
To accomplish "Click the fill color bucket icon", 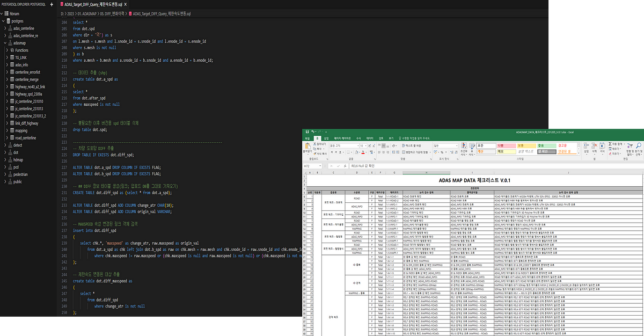I will pyautogui.click(x=356, y=152).
